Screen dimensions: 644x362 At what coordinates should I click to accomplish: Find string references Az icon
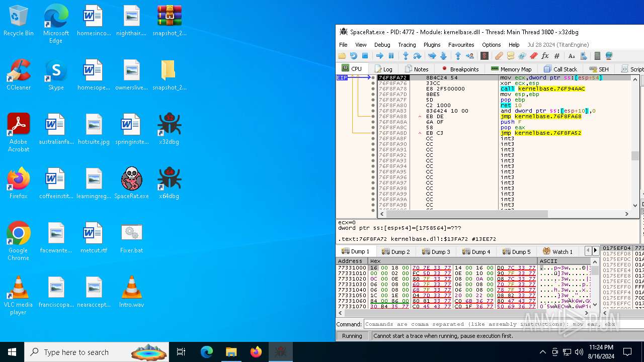(572, 56)
